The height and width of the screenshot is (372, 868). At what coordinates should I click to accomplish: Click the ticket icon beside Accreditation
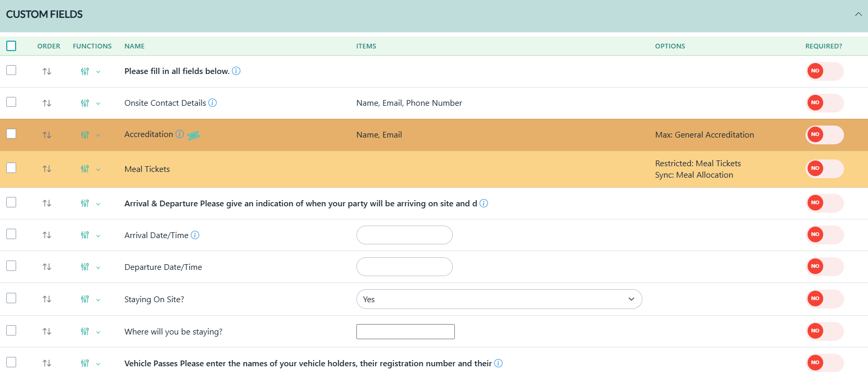click(193, 135)
